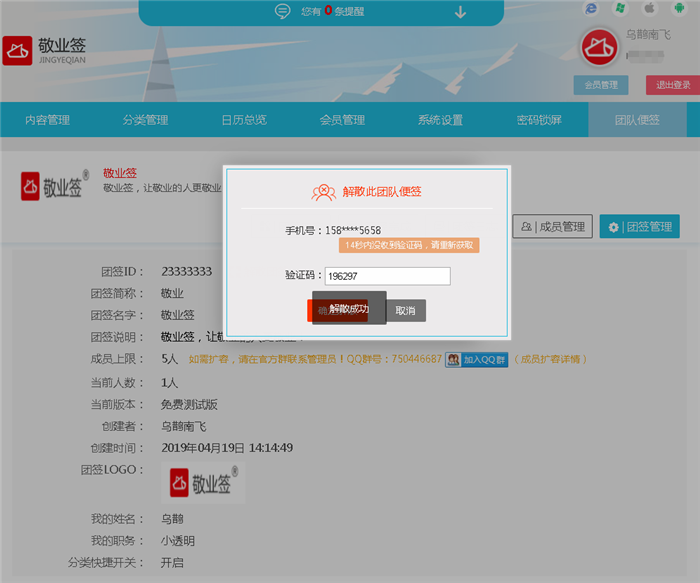Screen dimensions: 700x583
Task: Click the reminder chat bubble icon
Action: tap(282, 11)
